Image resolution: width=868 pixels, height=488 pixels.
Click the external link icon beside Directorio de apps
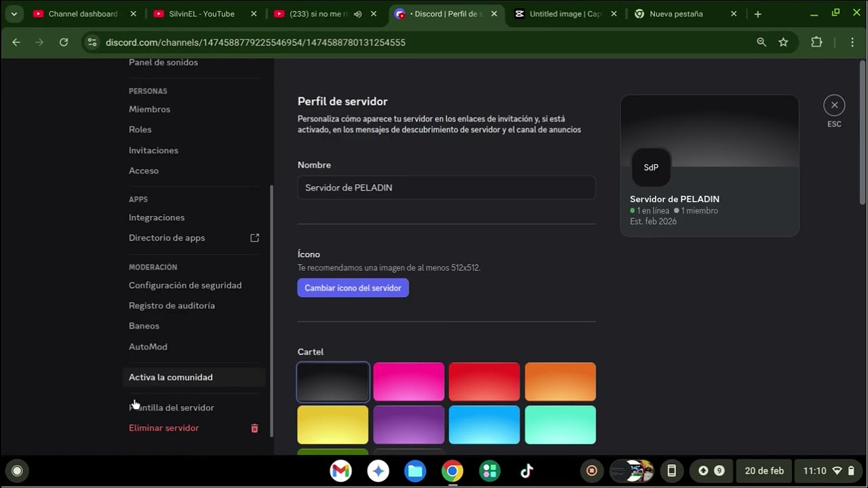[255, 238]
